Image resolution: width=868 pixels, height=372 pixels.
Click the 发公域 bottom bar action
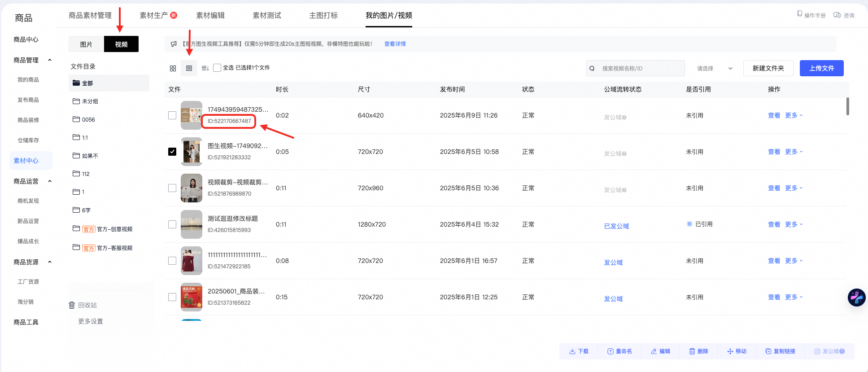(x=829, y=351)
